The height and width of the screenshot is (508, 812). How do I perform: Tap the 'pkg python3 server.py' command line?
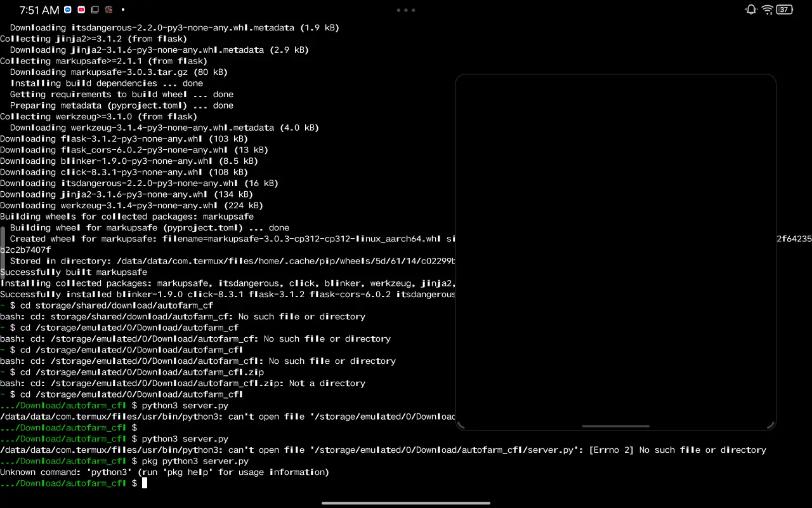[195, 461]
